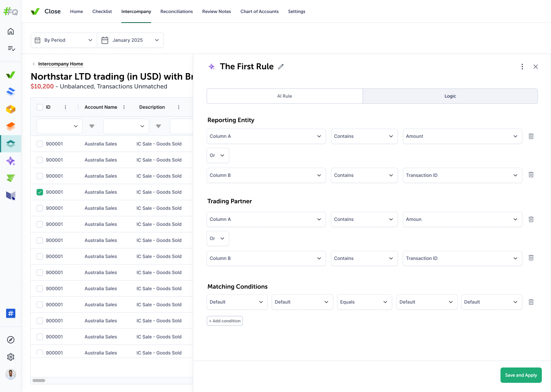
Task: Open the blue stacked layers app icon
Action: pyautogui.click(x=11, y=91)
